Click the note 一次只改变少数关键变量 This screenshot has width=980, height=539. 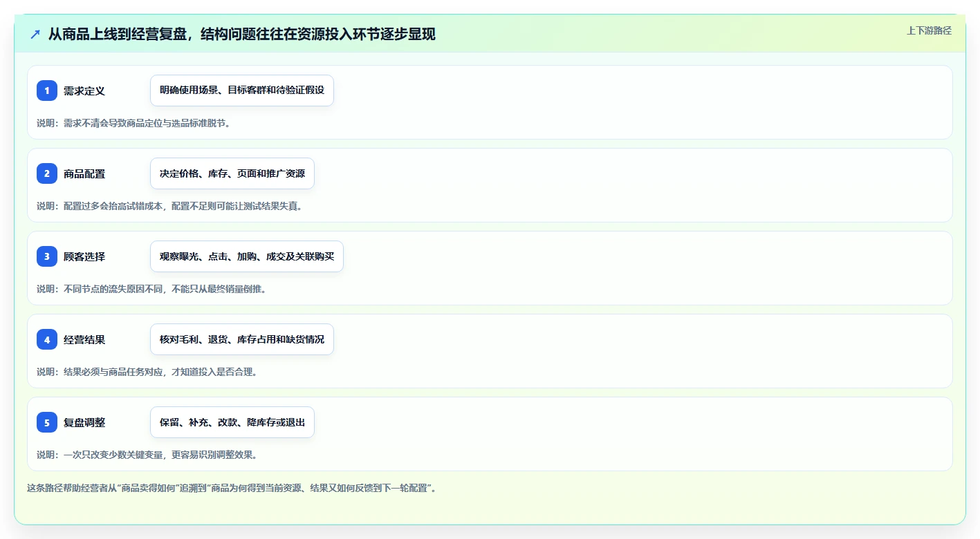tap(147, 455)
